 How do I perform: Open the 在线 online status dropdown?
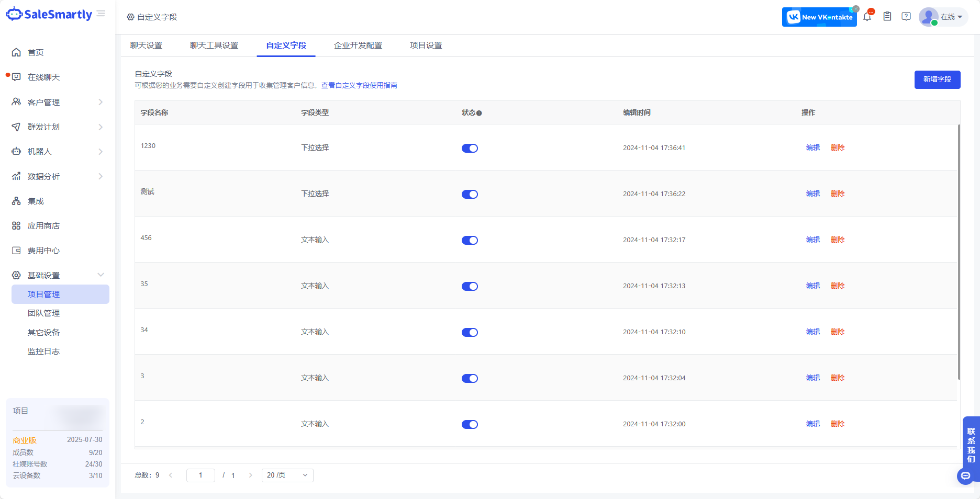point(951,17)
